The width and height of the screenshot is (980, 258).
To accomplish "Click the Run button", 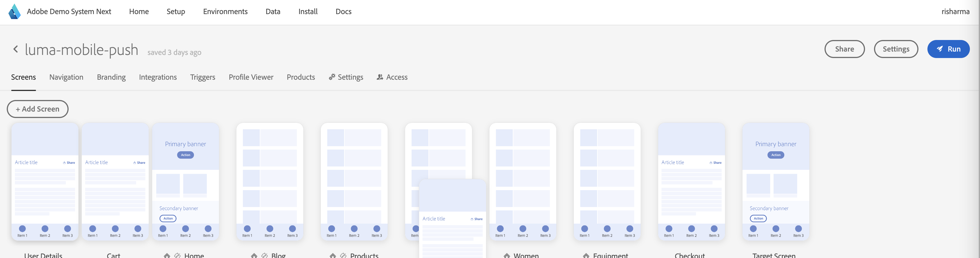I will pos(948,49).
